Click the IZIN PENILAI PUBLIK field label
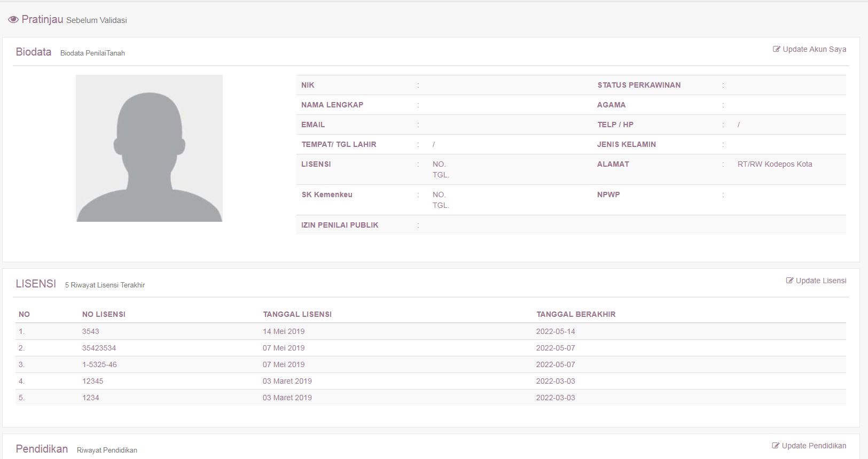868x459 pixels. [340, 225]
